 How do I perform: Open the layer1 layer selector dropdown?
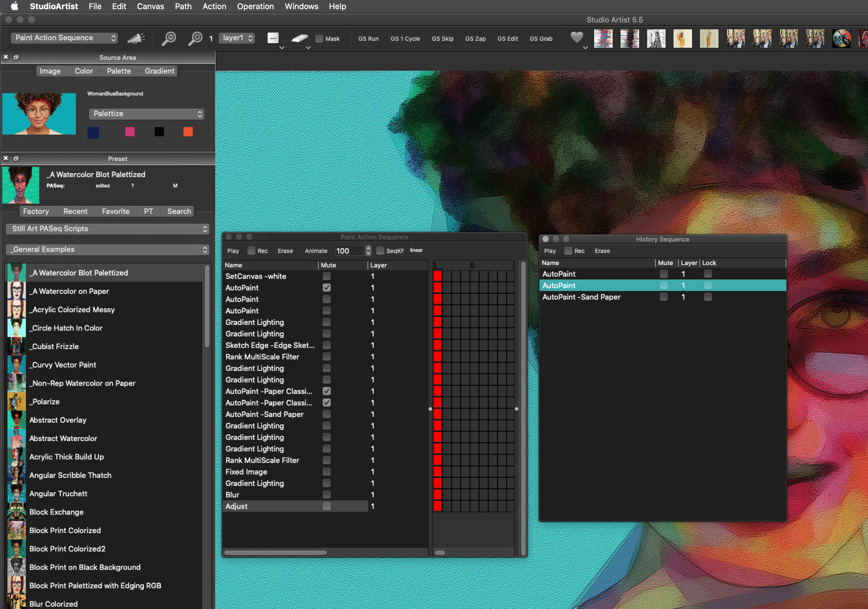coord(237,38)
